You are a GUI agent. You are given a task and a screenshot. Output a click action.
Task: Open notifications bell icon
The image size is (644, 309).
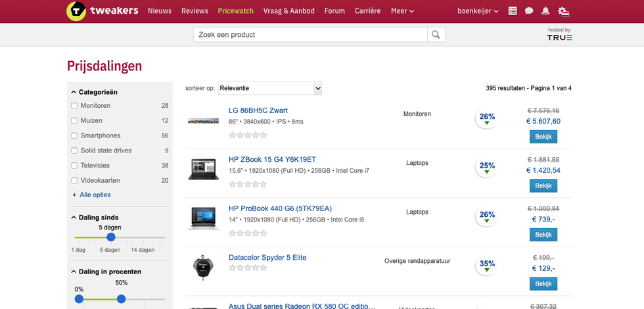(545, 11)
